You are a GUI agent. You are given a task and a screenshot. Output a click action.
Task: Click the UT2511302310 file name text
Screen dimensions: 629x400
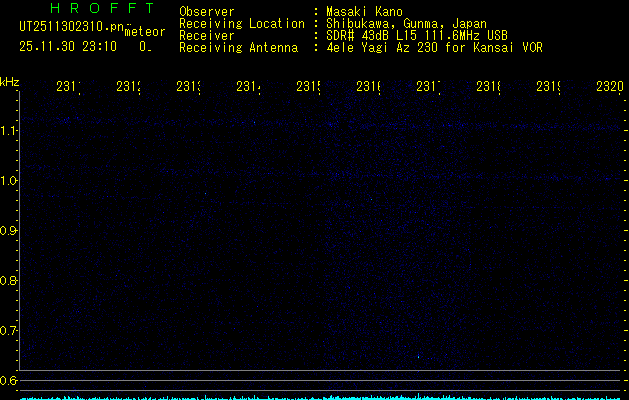(72, 27)
